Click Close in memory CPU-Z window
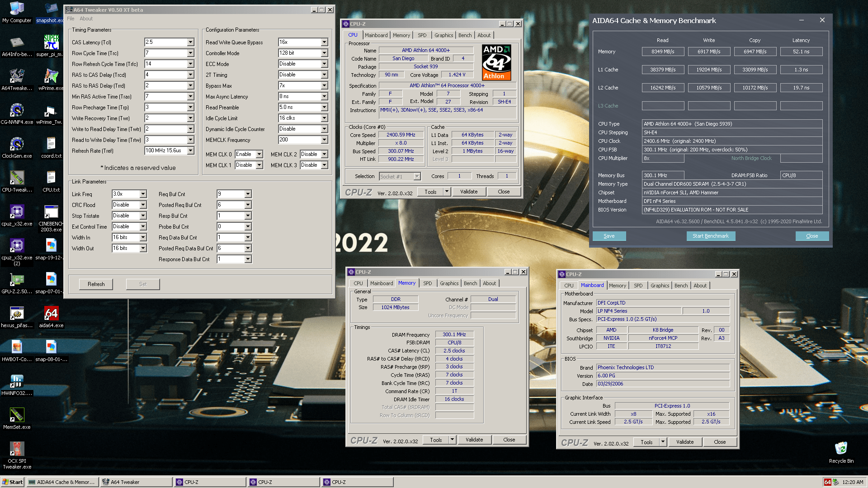 (x=509, y=440)
